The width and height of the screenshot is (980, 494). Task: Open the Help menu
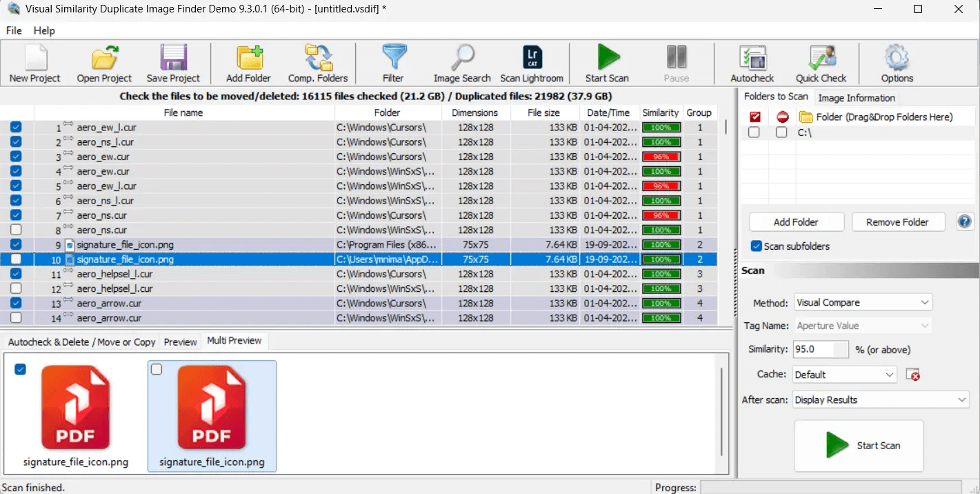pos(44,30)
